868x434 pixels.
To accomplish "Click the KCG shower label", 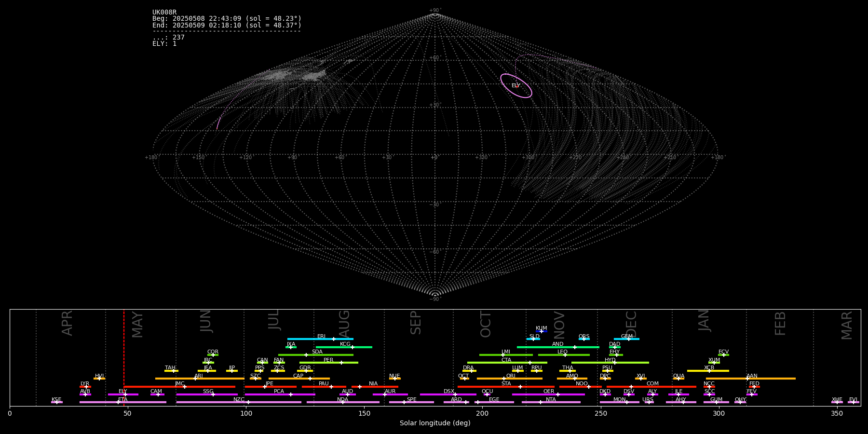I will [x=345, y=344].
